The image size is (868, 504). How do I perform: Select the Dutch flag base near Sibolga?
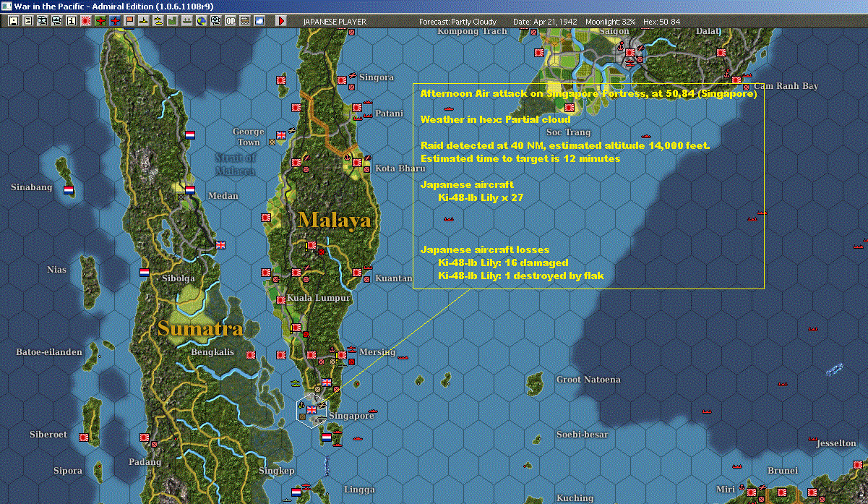click(145, 273)
